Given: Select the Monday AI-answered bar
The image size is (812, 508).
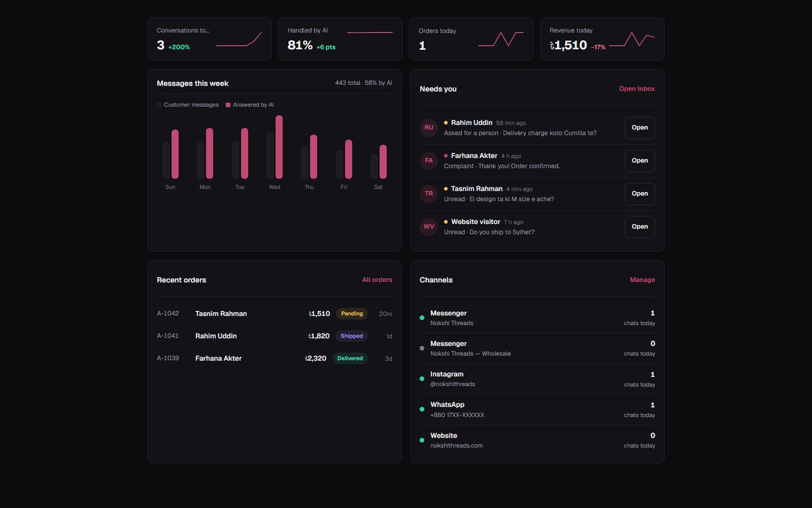Looking at the screenshot, I should pos(210,153).
